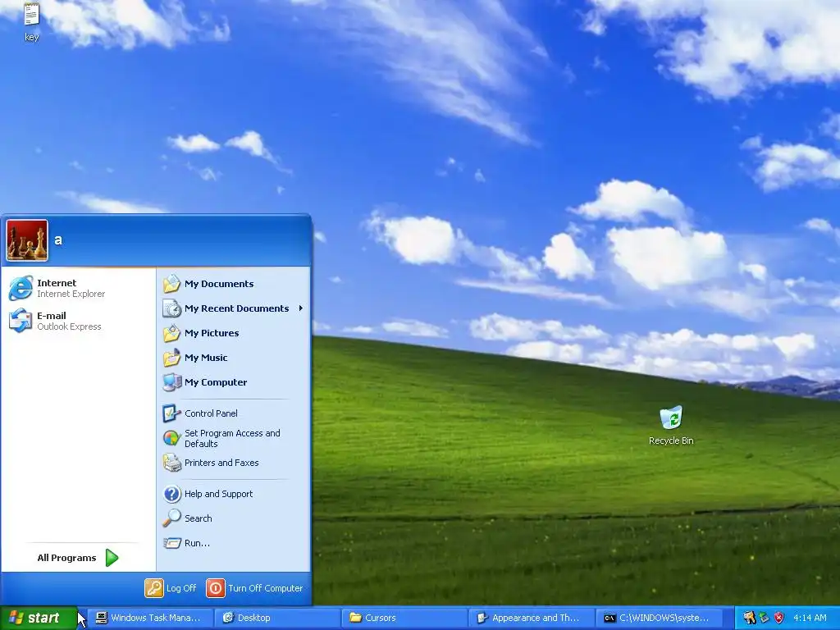840x630 pixels.
Task: Click the 4:14 AM taskbar clock
Action: (810, 618)
